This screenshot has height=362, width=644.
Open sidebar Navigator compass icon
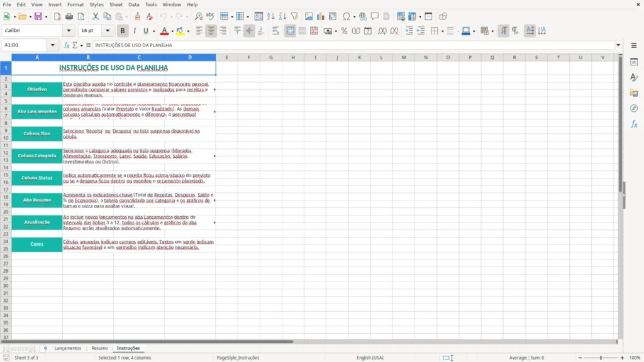(x=634, y=108)
